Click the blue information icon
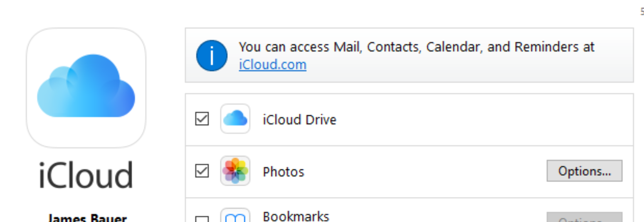This screenshot has width=644, height=222. [212, 55]
